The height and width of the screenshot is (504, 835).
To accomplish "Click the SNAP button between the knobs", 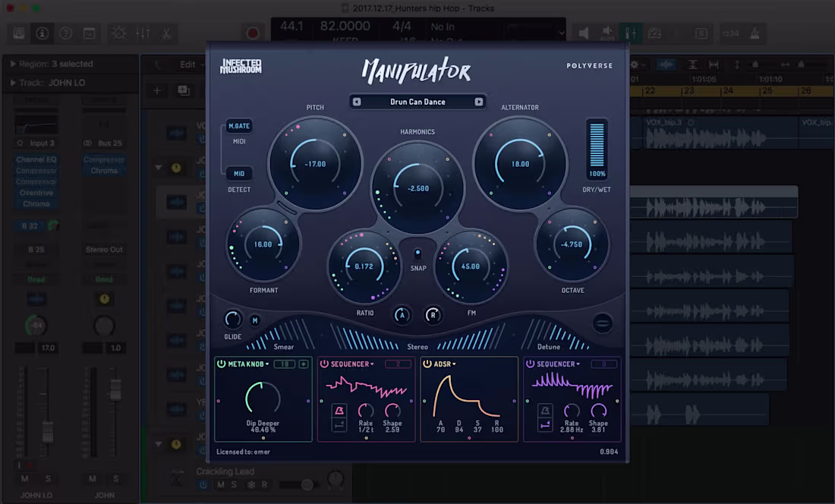I will click(x=417, y=253).
